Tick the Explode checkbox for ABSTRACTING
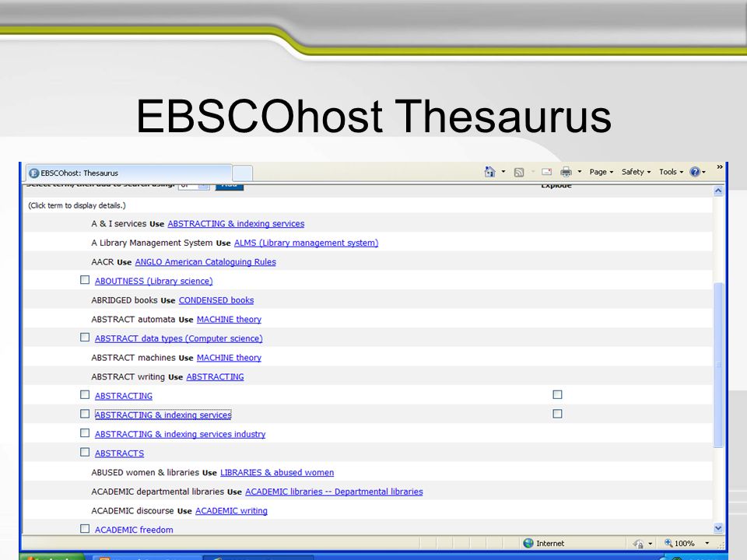Screen dimensions: 747x560 (x=557, y=395)
